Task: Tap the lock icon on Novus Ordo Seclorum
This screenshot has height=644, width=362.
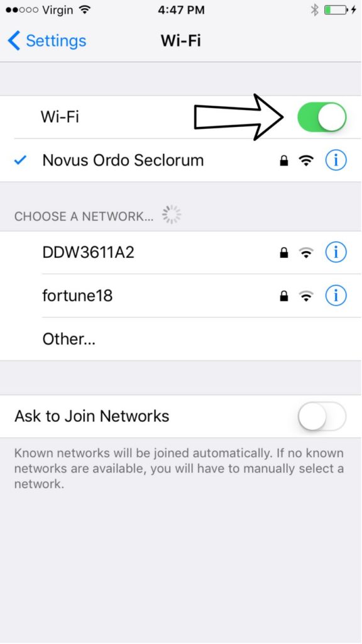Action: click(x=283, y=160)
